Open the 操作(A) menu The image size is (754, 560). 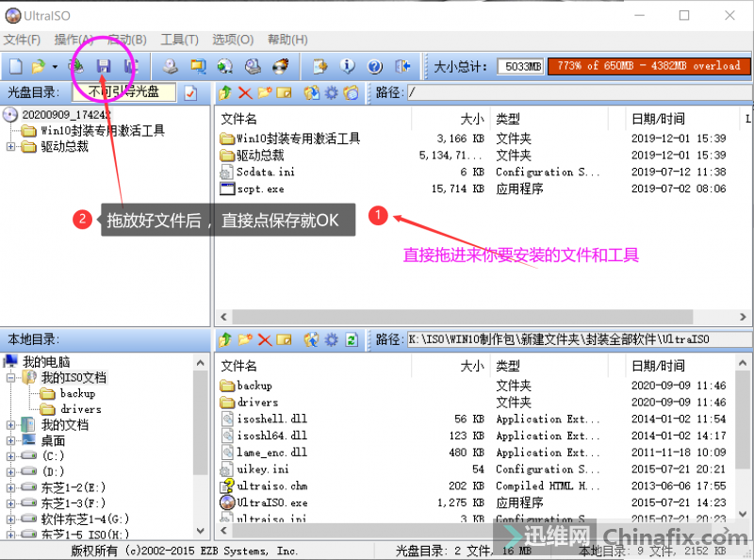[74, 40]
